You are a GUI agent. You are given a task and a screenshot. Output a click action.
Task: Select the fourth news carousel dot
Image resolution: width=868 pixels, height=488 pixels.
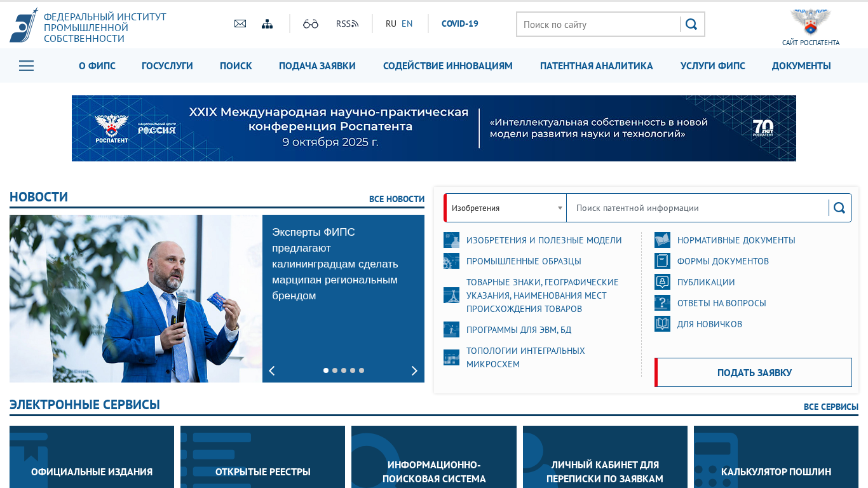[353, 370]
